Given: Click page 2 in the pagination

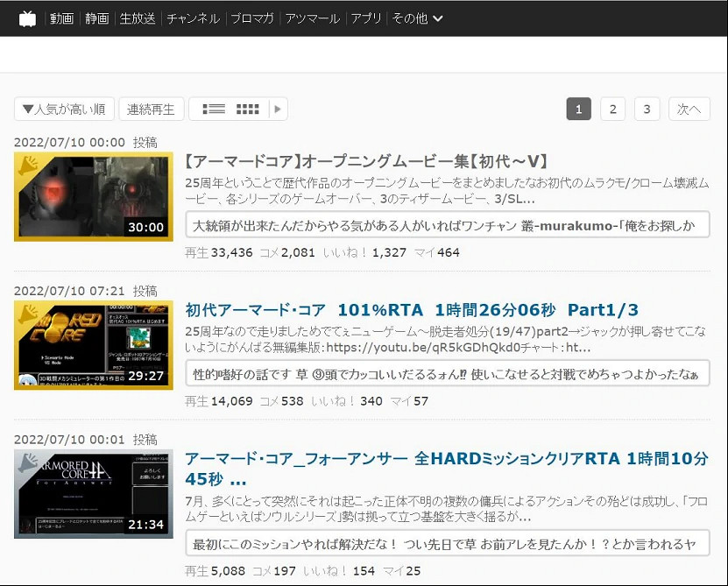Looking at the screenshot, I should [612, 109].
